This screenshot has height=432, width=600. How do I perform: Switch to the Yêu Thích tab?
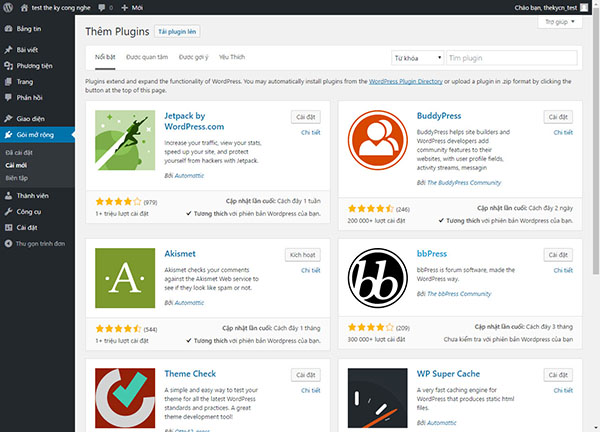point(232,57)
